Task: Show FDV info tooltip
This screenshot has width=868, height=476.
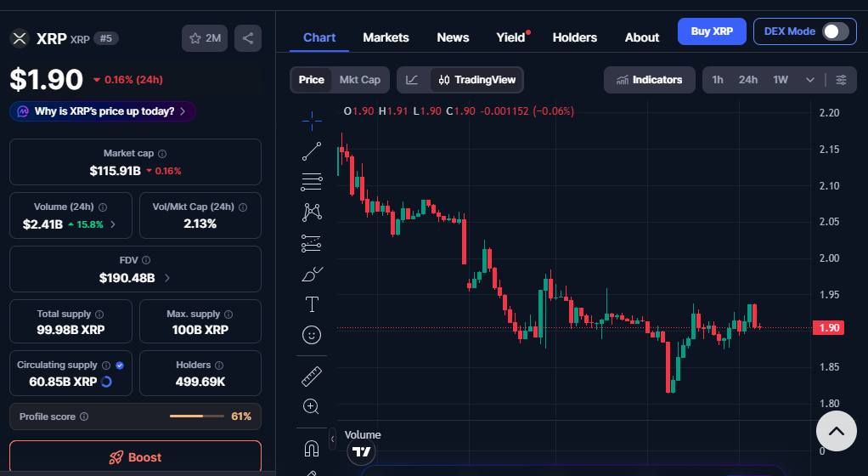Action: coord(146,260)
